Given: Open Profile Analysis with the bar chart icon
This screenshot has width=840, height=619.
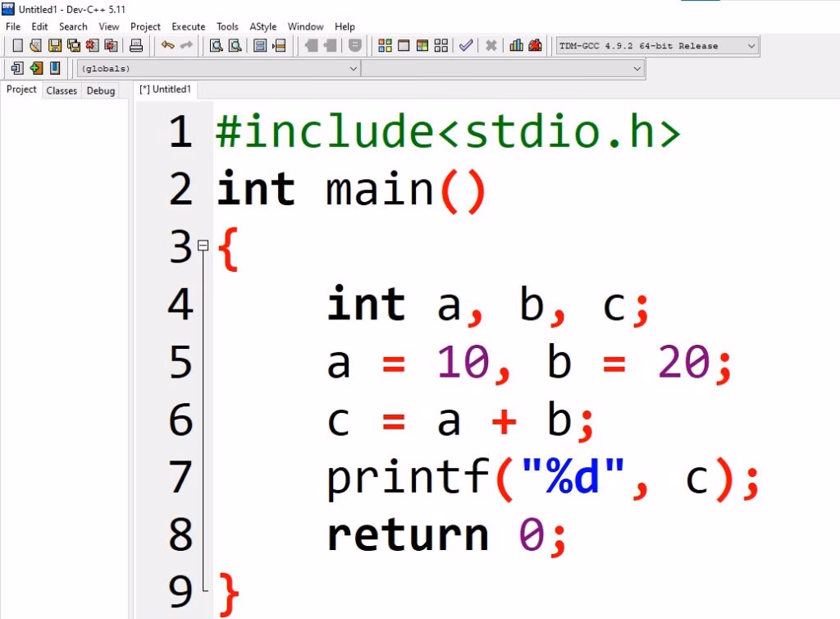Looking at the screenshot, I should click(x=517, y=45).
